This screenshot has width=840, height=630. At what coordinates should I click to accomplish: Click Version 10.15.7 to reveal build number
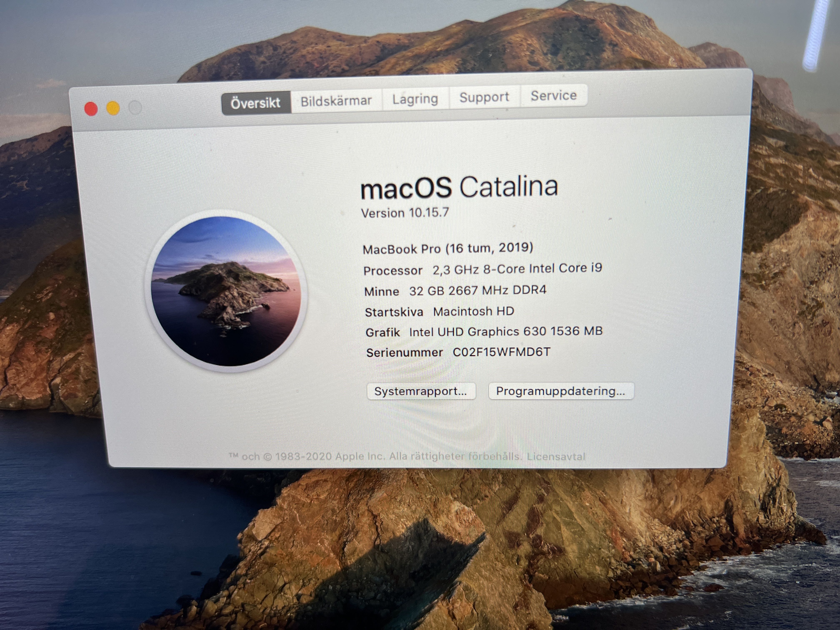(x=405, y=213)
